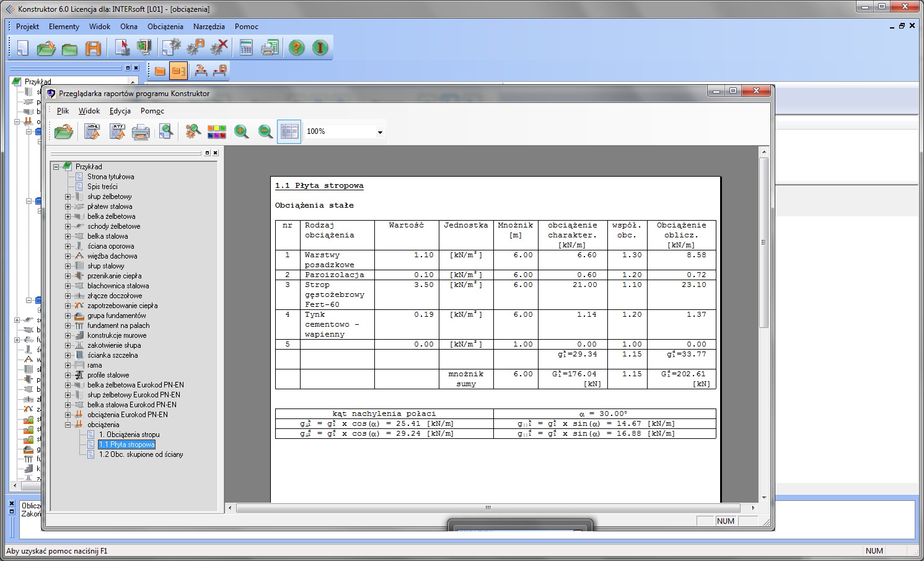Select 1.1 Płyta stropowa tree item
Screen dimensions: 924x561
pos(126,444)
